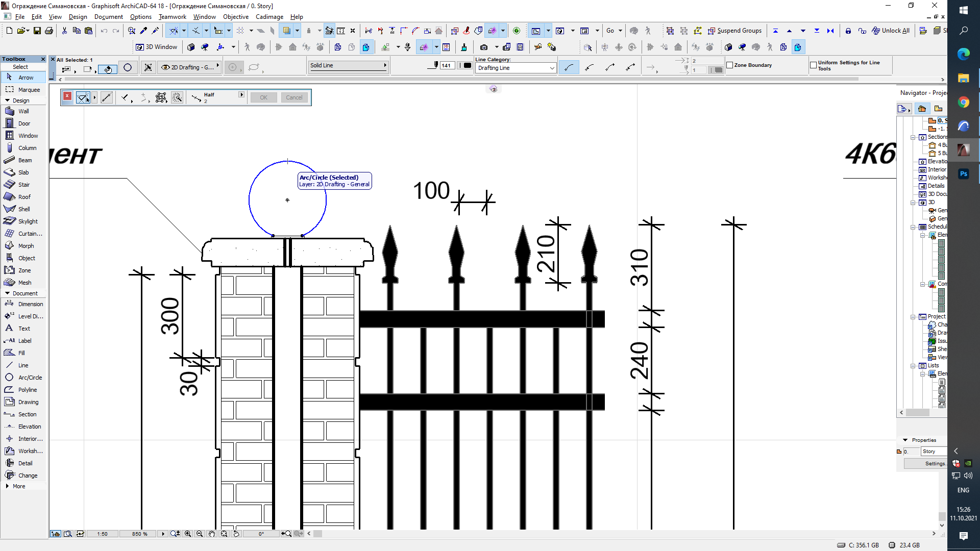
Task: Click the Save icon in toolbar
Action: tap(37, 31)
